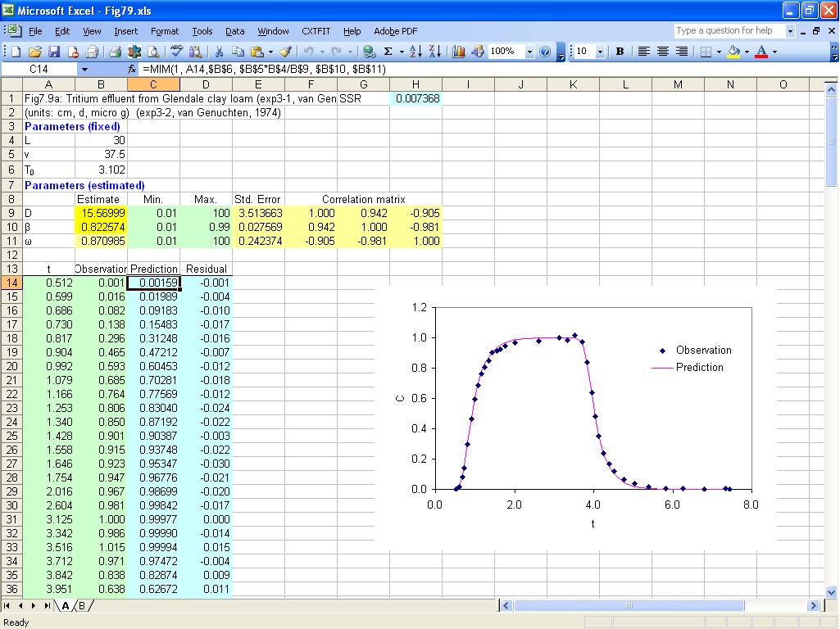Viewport: 840px width, 629px height.
Task: Sort descending with Z-A icon
Action: pyautogui.click(x=434, y=52)
